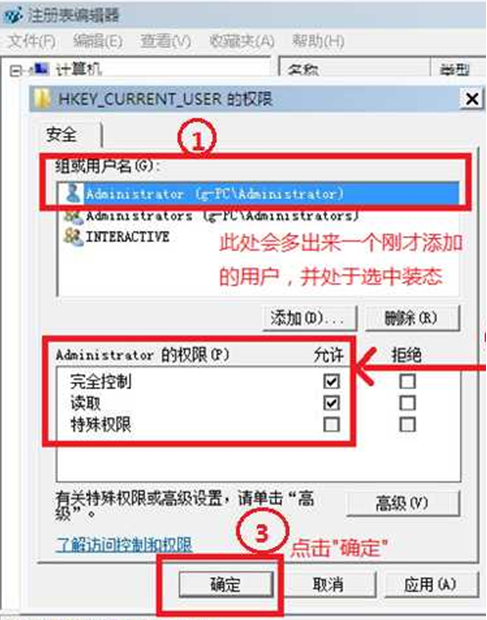Toggle Deny checkbox for Read (读取)

click(x=407, y=403)
